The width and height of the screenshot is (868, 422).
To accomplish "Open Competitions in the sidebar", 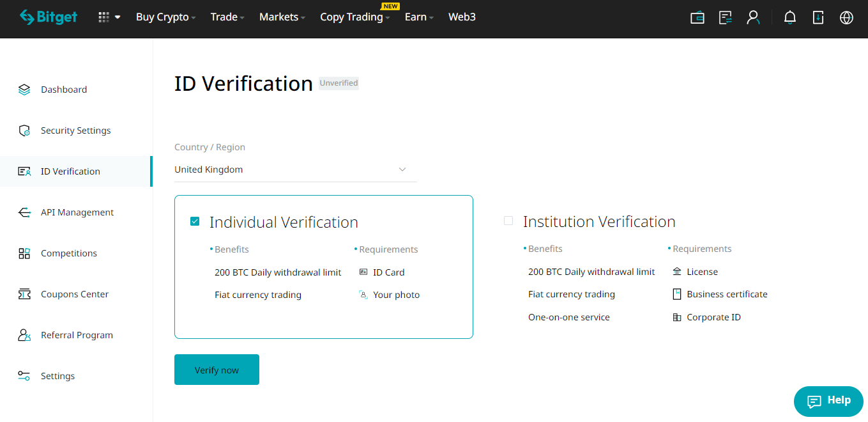I will pos(76,253).
